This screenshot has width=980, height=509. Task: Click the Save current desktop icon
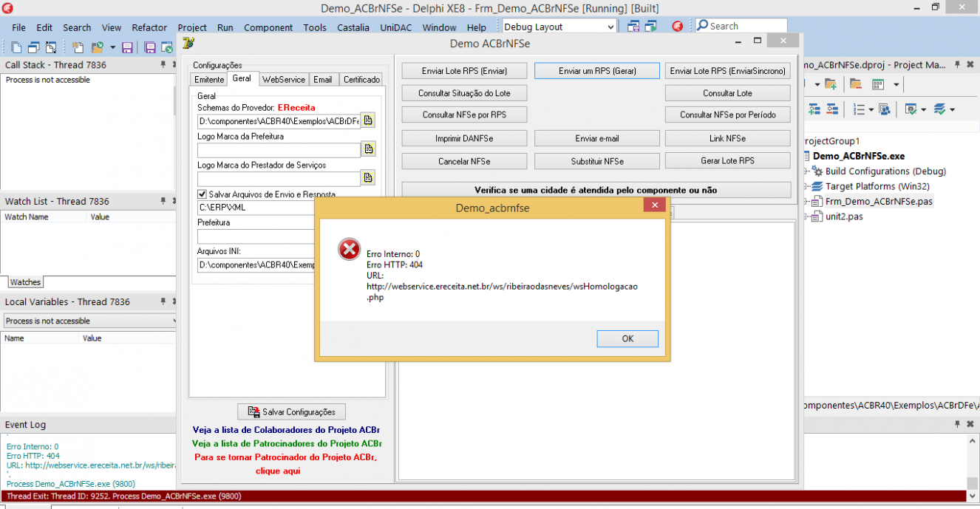coord(633,27)
